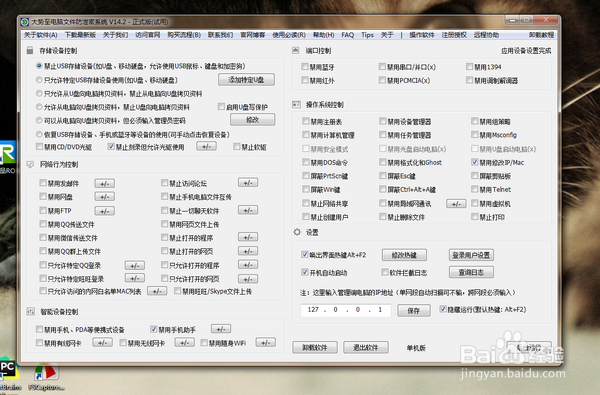Click the 存储设备控制 section icon
Screen dimensions: 600x395
pyautogui.click(x=30, y=51)
